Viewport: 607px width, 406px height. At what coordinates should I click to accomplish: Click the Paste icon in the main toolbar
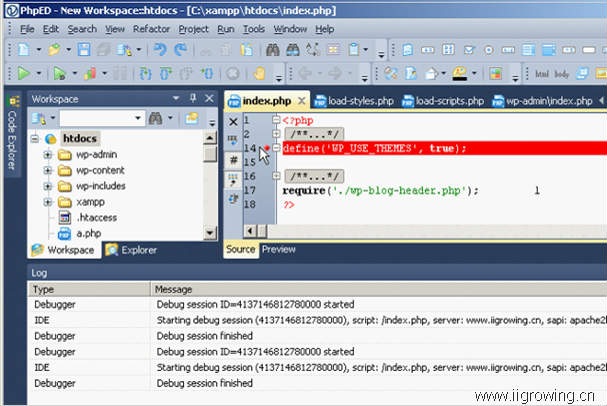click(x=246, y=50)
